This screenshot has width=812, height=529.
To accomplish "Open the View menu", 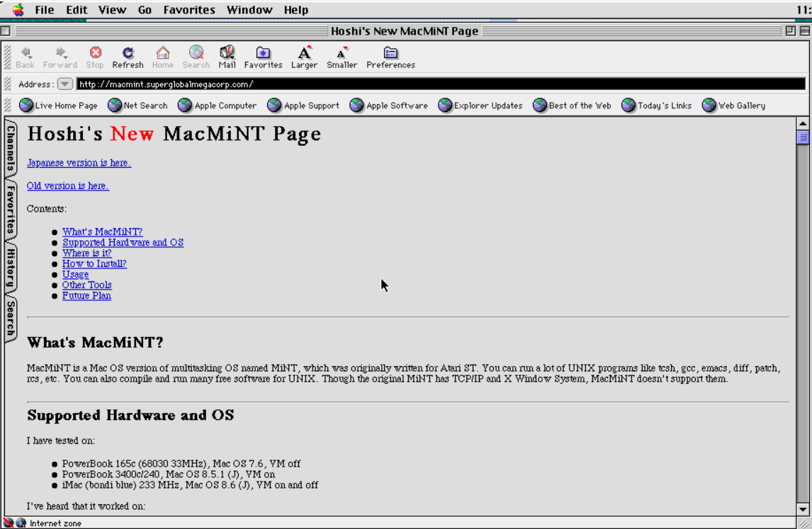I will [x=113, y=10].
